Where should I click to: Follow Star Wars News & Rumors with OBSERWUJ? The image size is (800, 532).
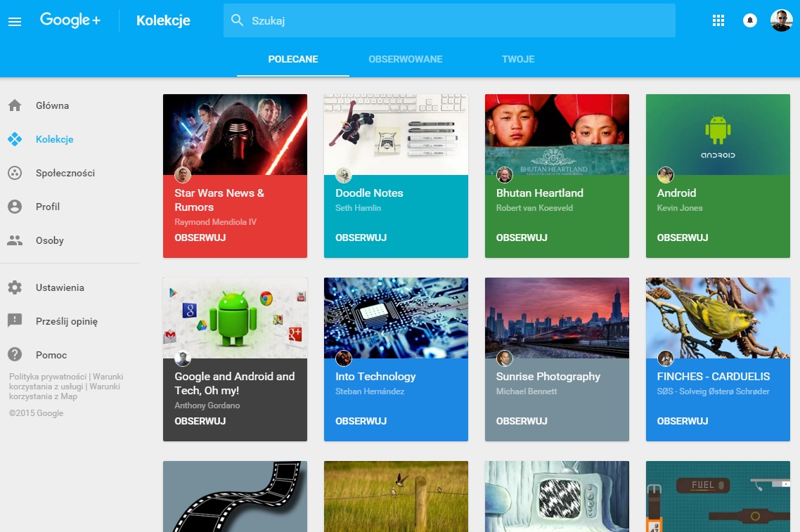pos(200,238)
